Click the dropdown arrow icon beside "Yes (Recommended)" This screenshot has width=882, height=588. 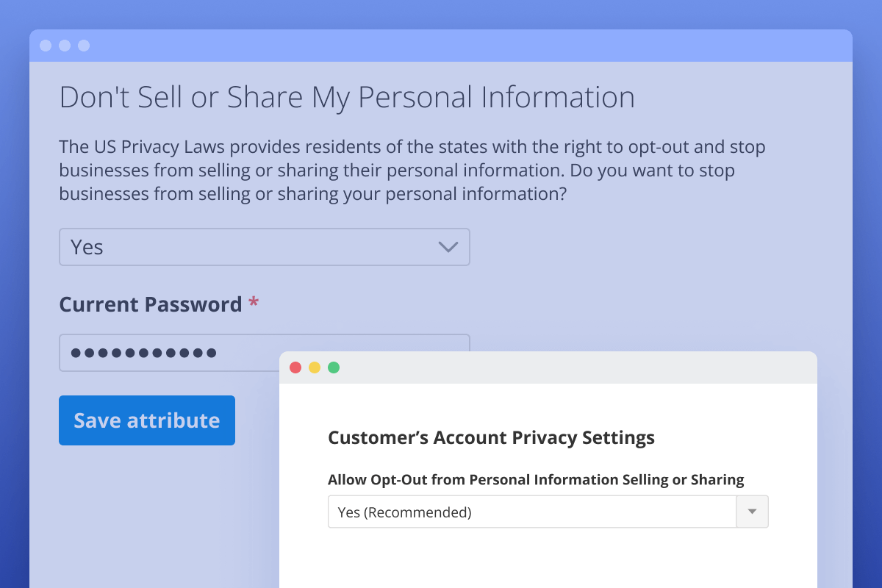752,512
